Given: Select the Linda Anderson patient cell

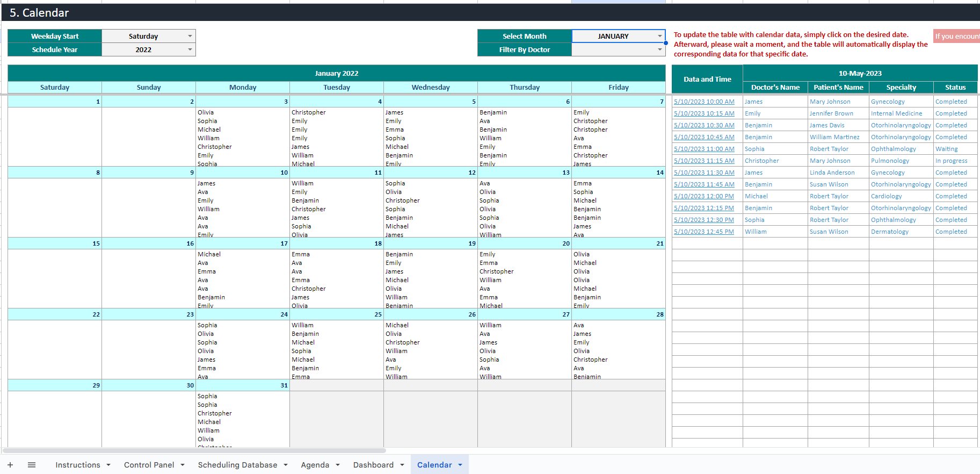Looking at the screenshot, I should pyautogui.click(x=838, y=173).
